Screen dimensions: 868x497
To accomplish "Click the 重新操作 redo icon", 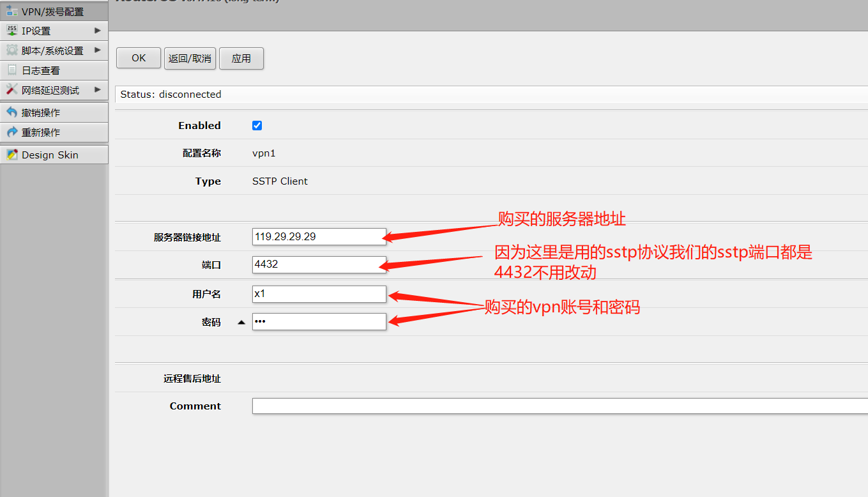I will click(x=12, y=132).
